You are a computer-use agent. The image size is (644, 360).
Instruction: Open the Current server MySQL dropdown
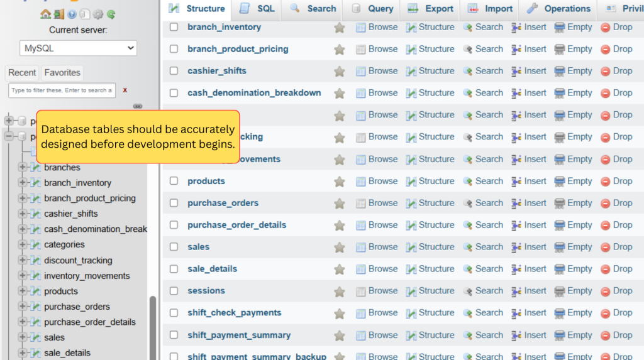pos(79,48)
